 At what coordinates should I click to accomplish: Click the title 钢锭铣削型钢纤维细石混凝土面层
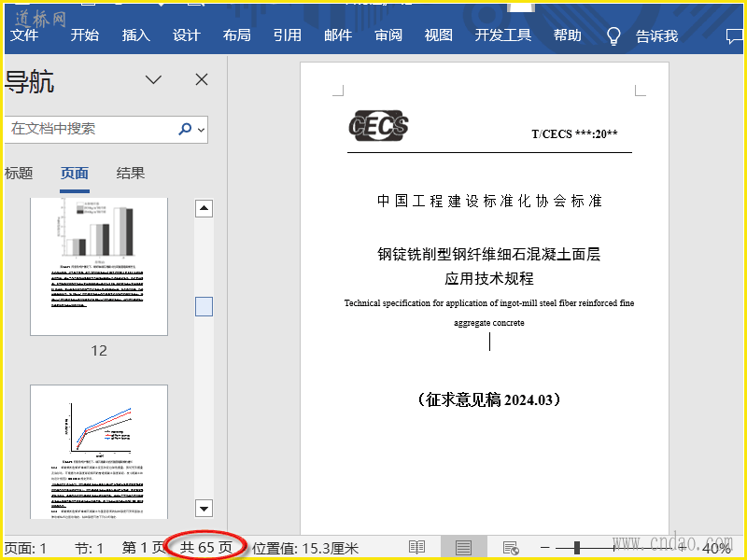click(489, 254)
